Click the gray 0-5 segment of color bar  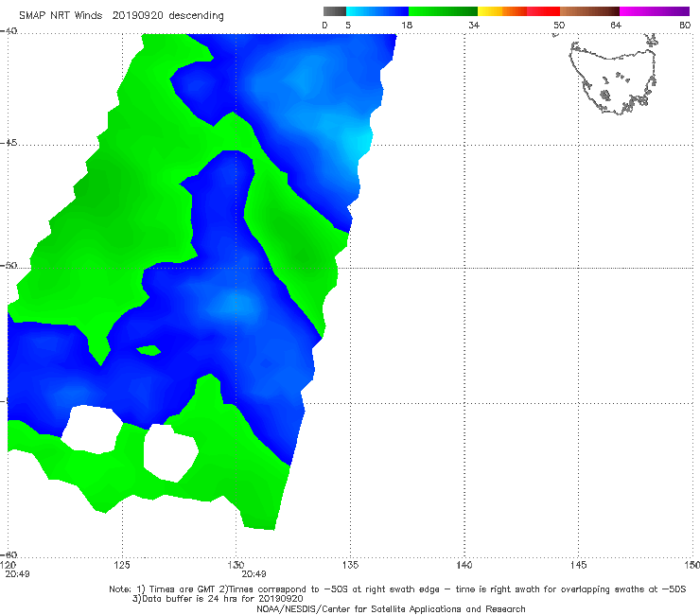coord(335,11)
